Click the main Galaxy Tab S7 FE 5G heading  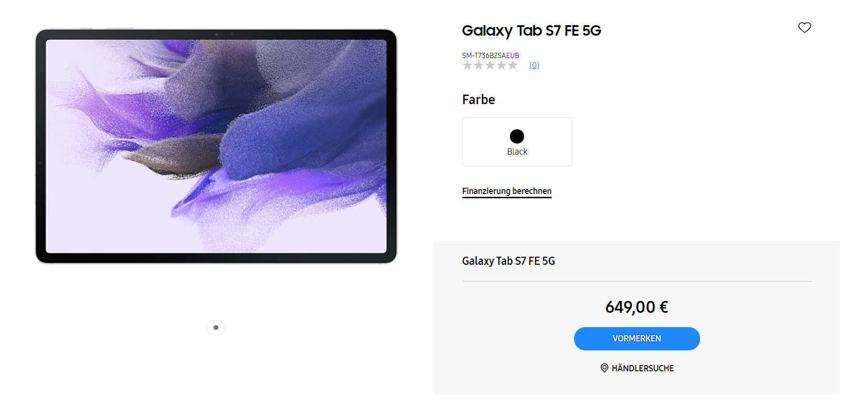(x=532, y=31)
